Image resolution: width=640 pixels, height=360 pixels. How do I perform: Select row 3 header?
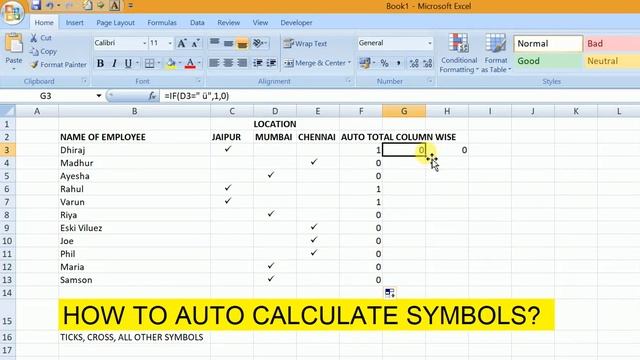7,150
